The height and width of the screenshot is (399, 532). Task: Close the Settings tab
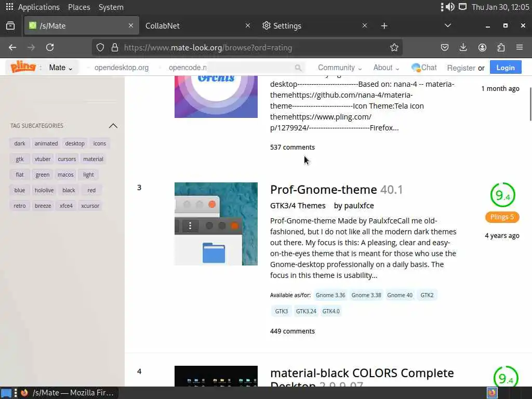(364, 25)
